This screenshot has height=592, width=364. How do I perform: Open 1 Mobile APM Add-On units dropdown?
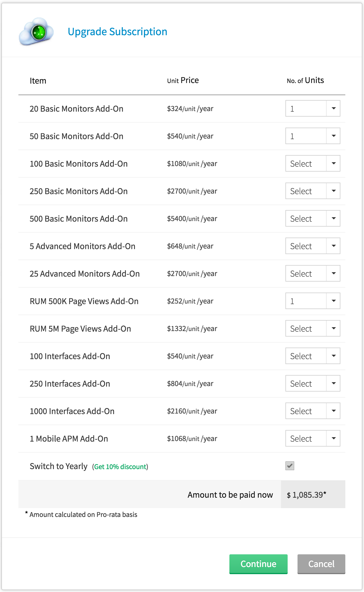pyautogui.click(x=313, y=439)
